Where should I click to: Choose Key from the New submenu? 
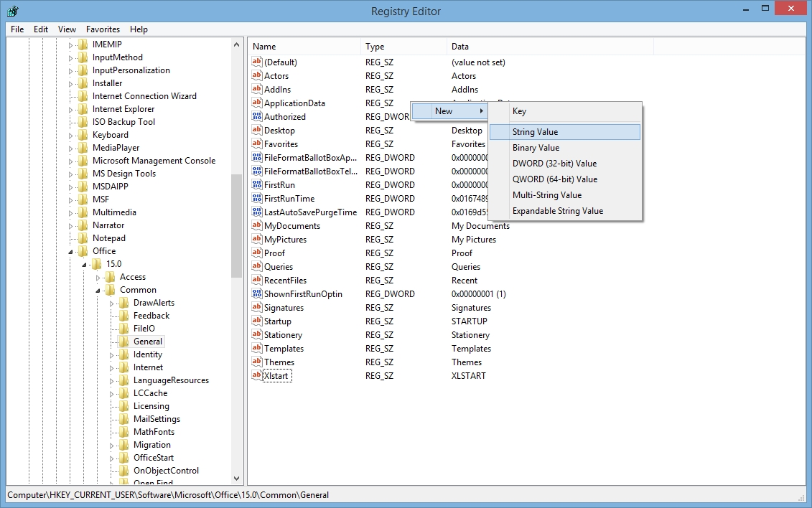[x=565, y=111]
